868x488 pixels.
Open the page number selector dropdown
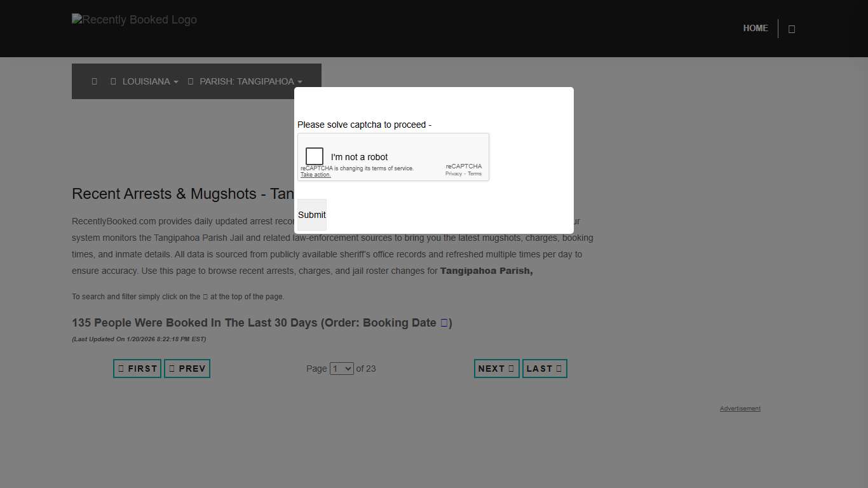click(341, 368)
